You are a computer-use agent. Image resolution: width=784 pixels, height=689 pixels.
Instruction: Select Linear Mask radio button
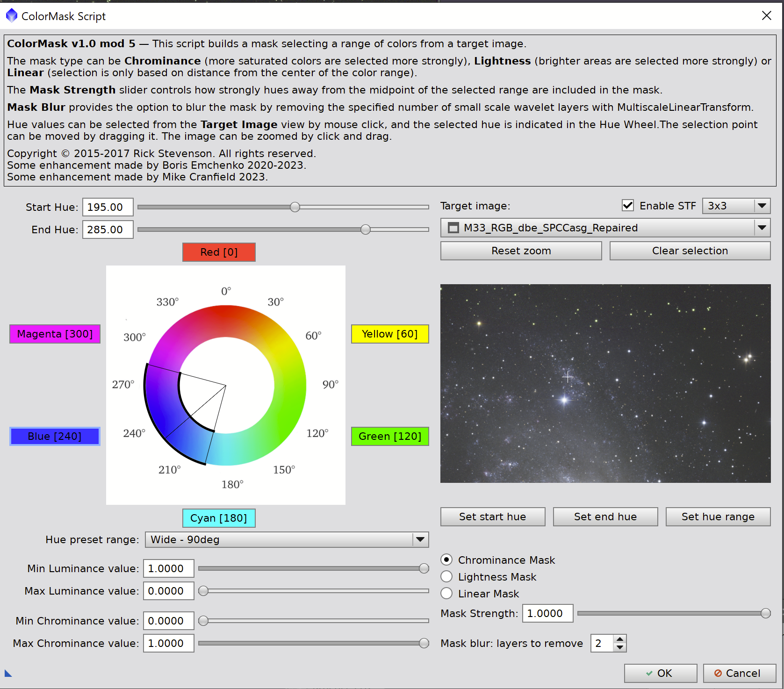click(x=446, y=593)
